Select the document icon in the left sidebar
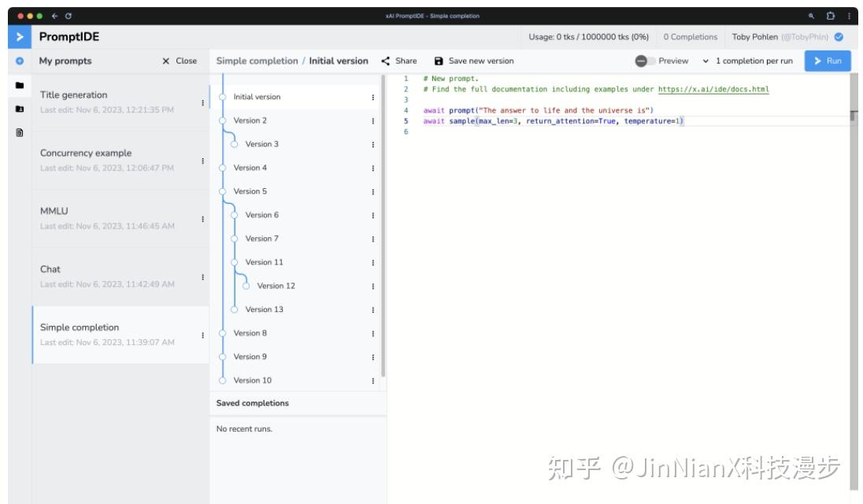Screen dimensions: 863x504 (x=17, y=132)
